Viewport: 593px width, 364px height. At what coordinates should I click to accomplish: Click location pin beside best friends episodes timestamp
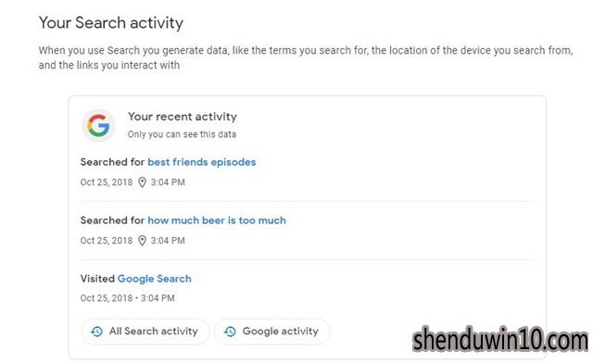(x=142, y=182)
